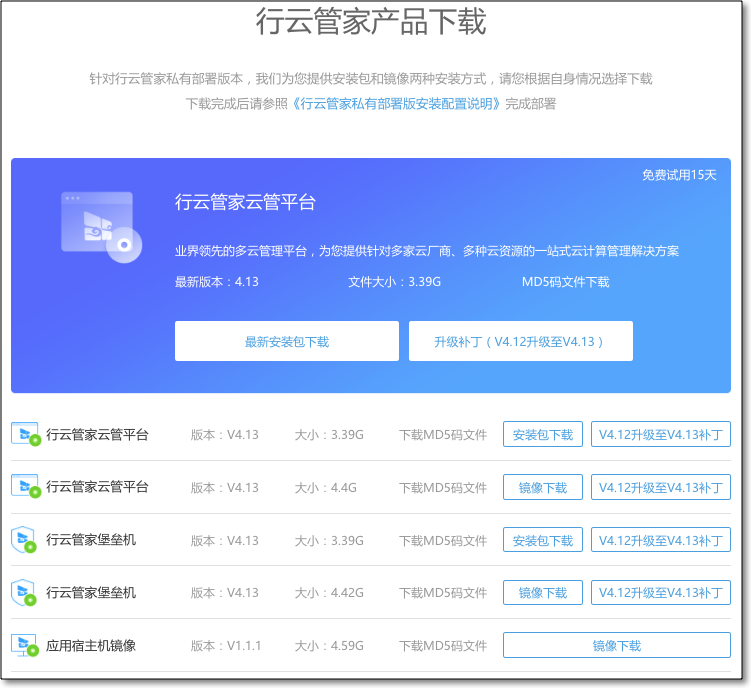The height and width of the screenshot is (688, 751).
Task: Click 行云管家堡垒机 name in 4.42G row
Action: coord(91,593)
